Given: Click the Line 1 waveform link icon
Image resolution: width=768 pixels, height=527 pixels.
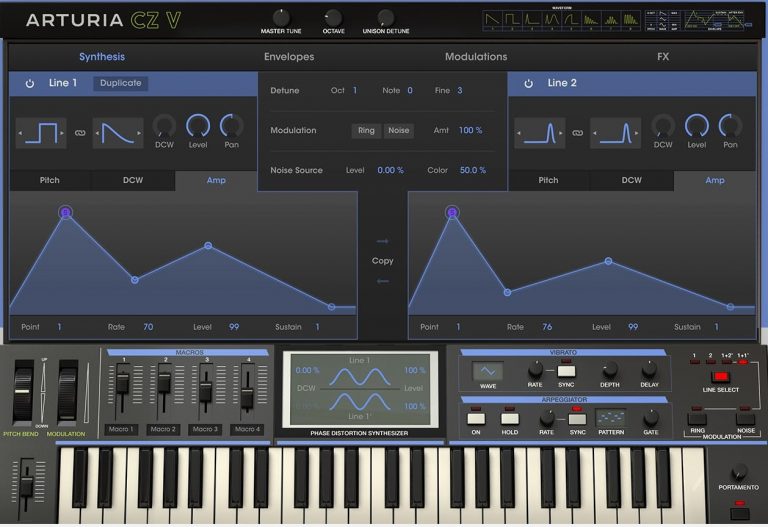Looking at the screenshot, I should pos(80,133).
